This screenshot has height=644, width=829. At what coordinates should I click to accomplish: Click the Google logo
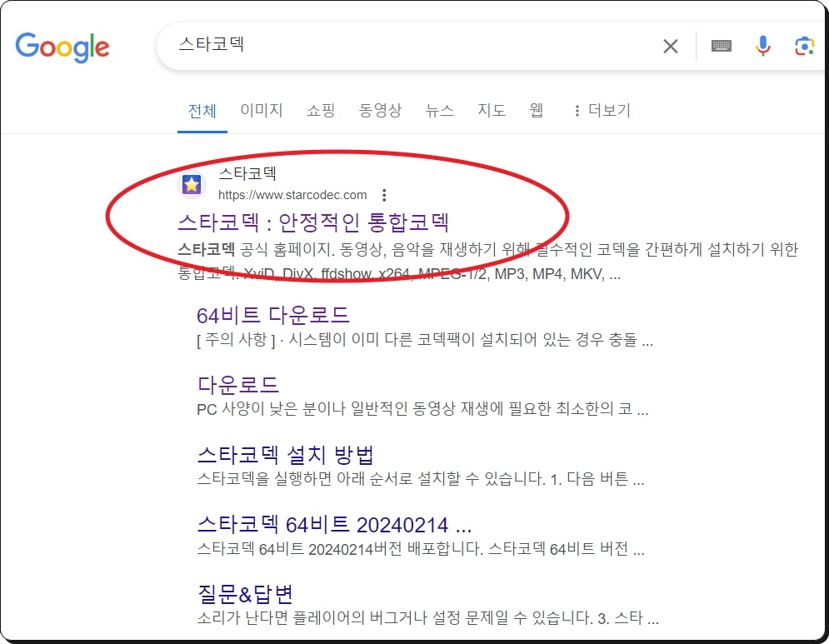(62, 47)
